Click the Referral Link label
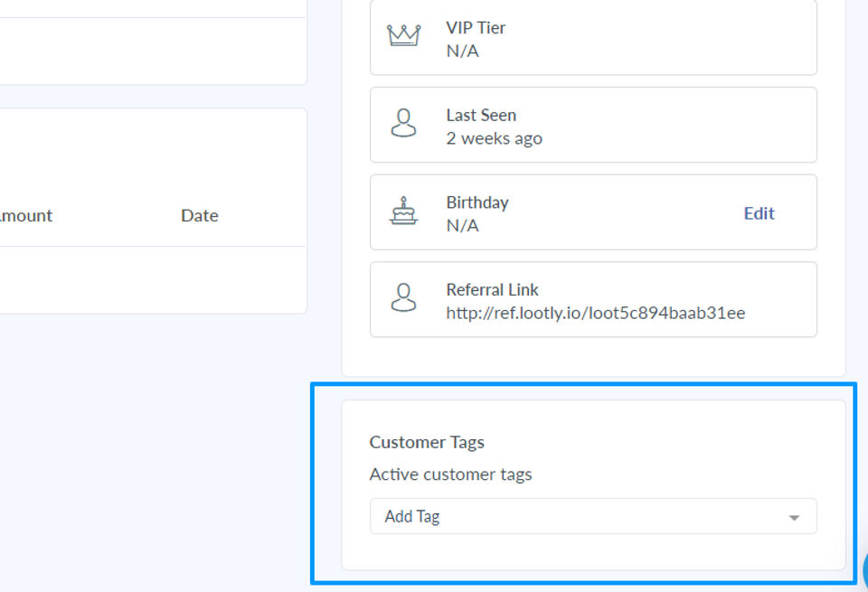 click(x=492, y=290)
